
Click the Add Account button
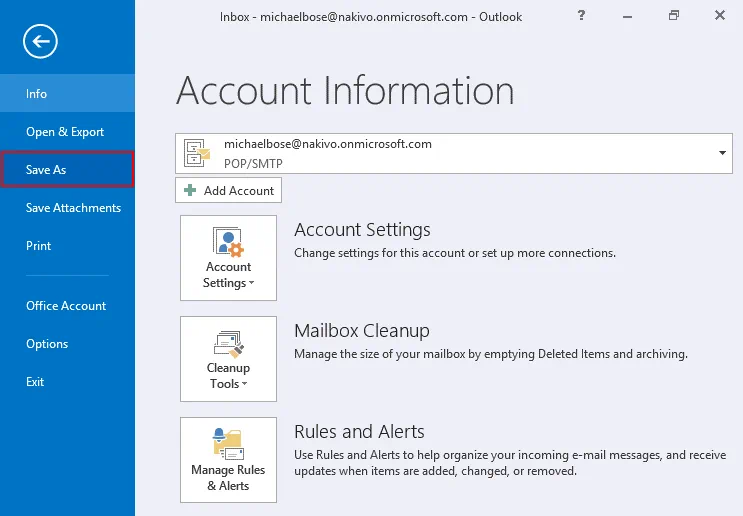tap(229, 190)
